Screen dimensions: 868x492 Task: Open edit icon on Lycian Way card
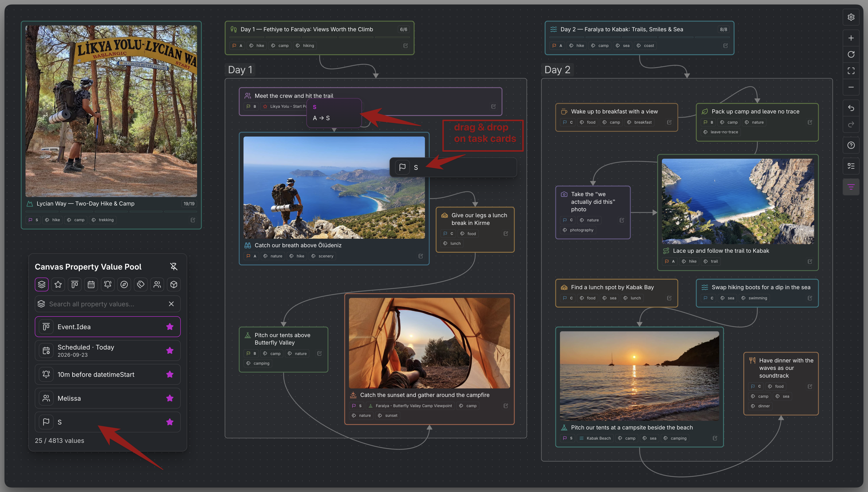[x=193, y=220]
